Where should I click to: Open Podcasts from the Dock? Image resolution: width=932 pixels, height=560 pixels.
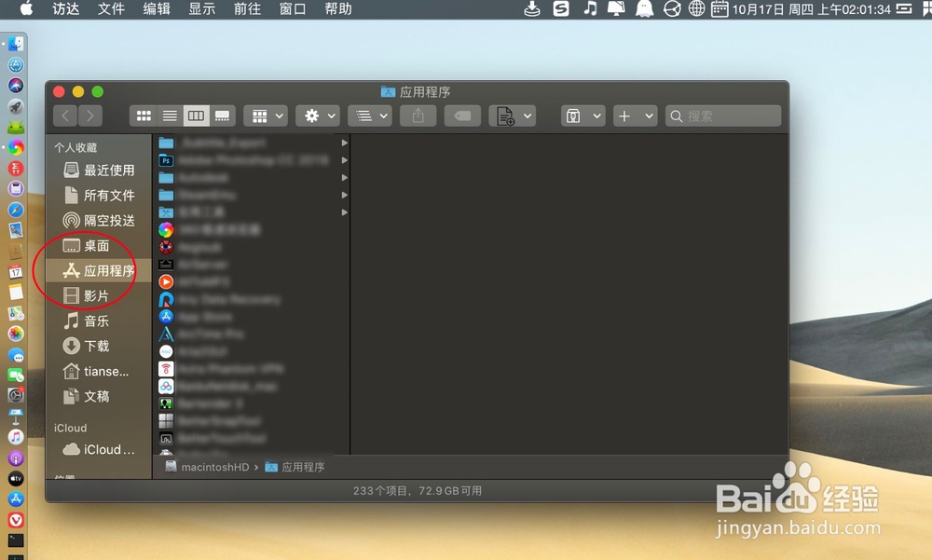pyautogui.click(x=16, y=458)
